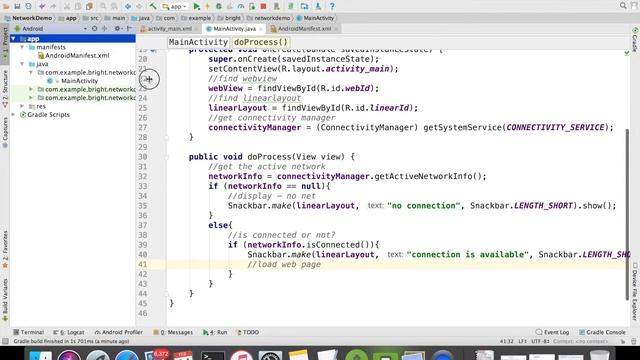Image resolution: width=640 pixels, height=360 pixels.
Task: Place cursor on line 41 load web page comment
Action: point(284,264)
